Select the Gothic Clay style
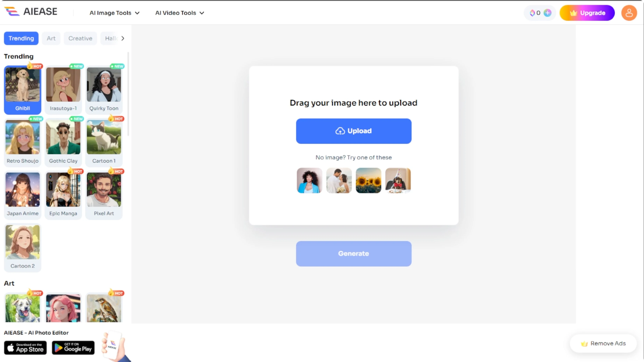The width and height of the screenshot is (644, 362). tap(63, 142)
